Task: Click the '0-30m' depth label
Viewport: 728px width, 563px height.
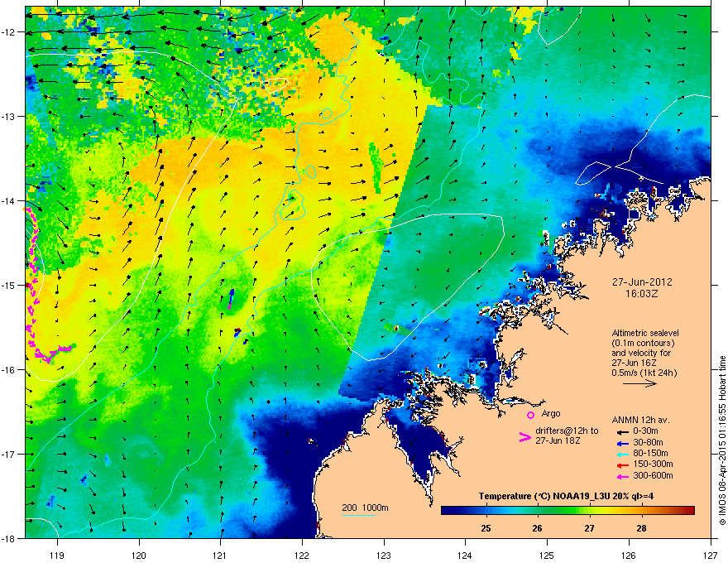Action: (645, 431)
